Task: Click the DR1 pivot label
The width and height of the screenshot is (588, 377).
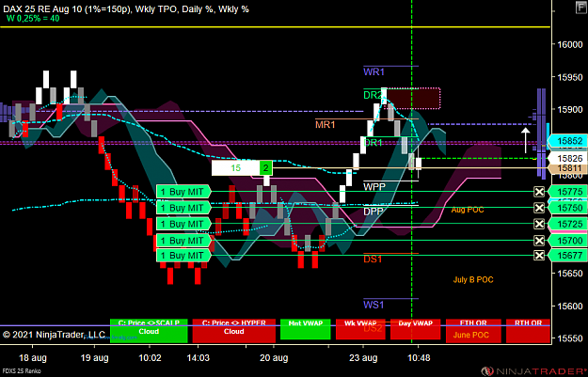Action: point(373,142)
